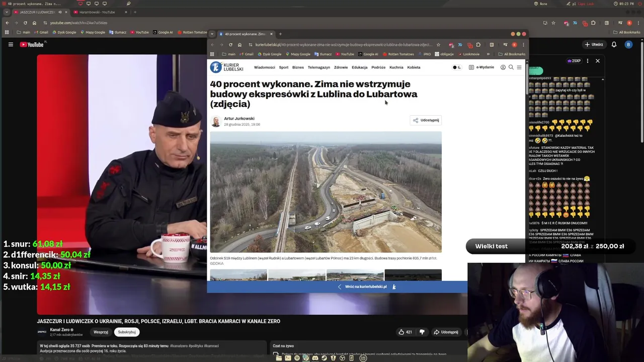Open Sport section on Kurier Lubelski
This screenshot has width=644, height=362.
284,67
